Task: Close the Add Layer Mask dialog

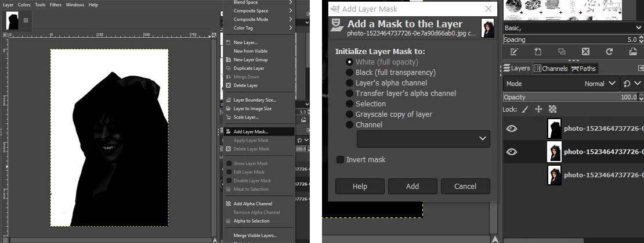Action: click(x=489, y=9)
